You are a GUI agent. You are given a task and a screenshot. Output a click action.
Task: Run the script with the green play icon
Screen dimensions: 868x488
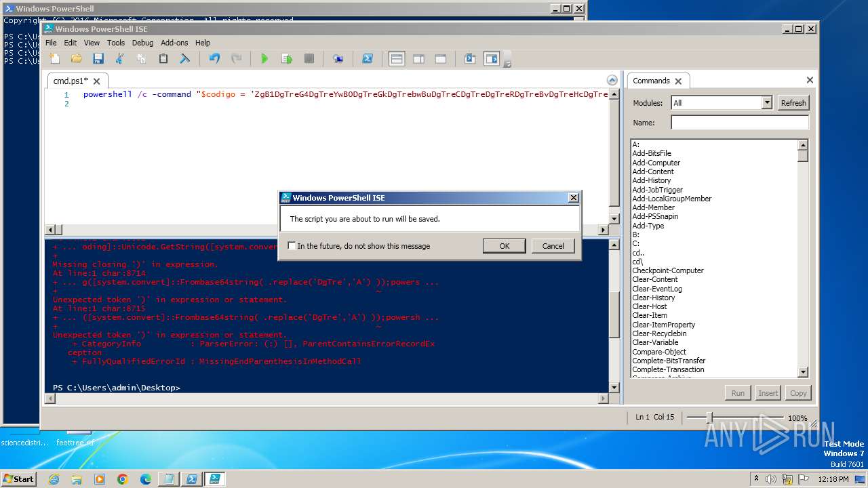[x=264, y=59]
